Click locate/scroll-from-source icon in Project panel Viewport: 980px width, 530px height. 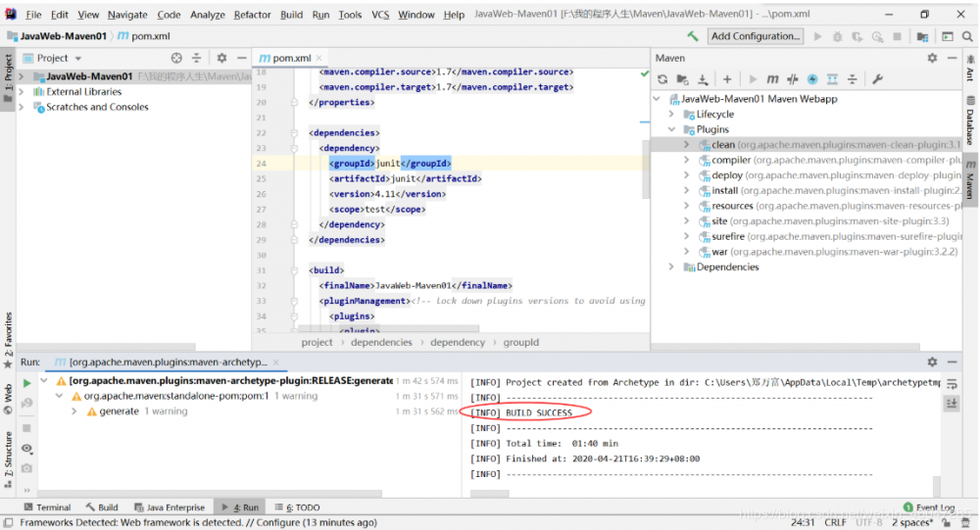(x=176, y=58)
